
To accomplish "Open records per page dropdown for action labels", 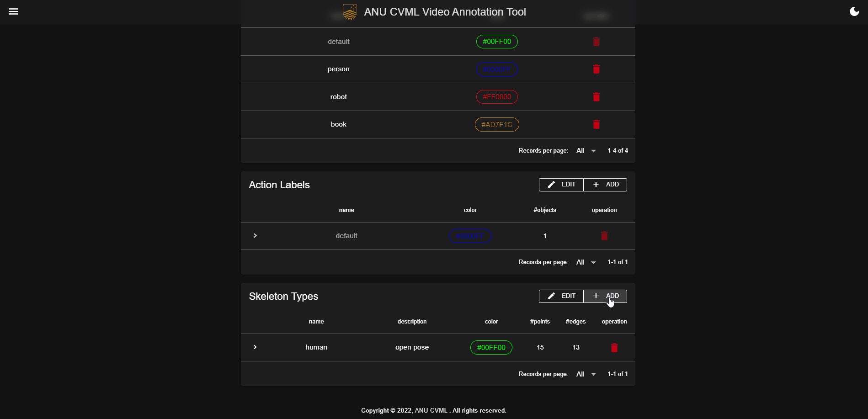I will point(586,262).
